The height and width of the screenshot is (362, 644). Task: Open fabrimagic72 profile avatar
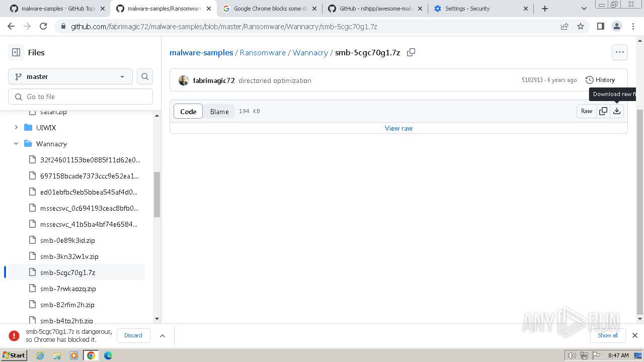click(184, 80)
